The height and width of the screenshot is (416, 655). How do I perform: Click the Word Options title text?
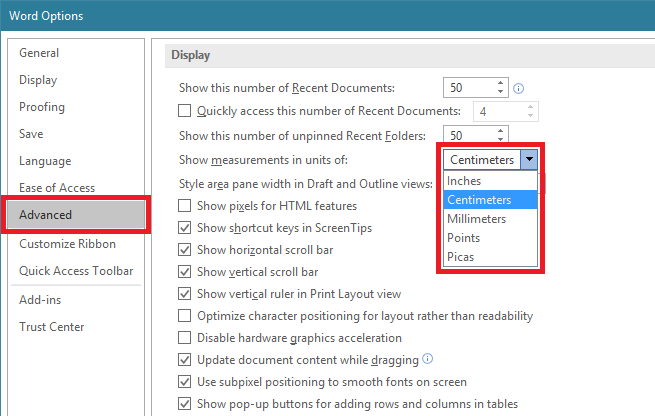coord(46,16)
